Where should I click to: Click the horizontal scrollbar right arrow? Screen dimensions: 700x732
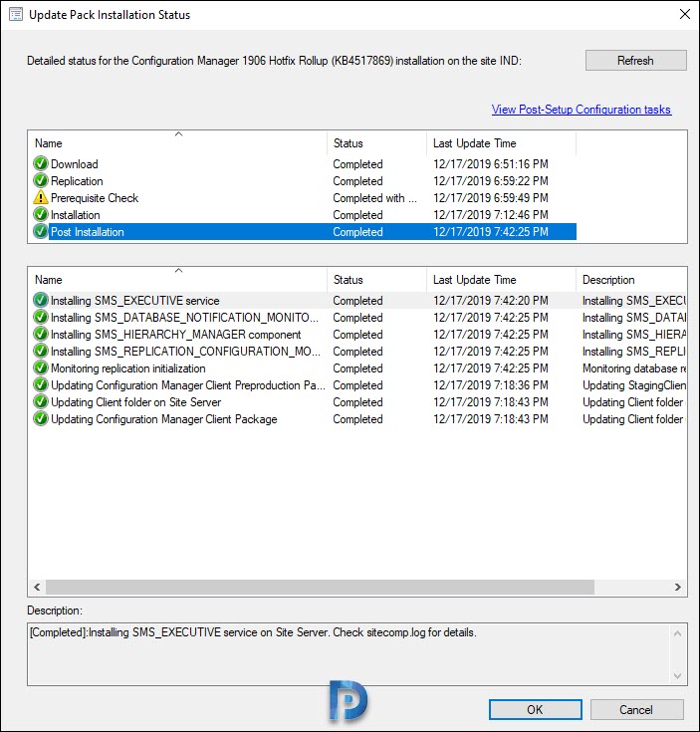tap(678, 587)
